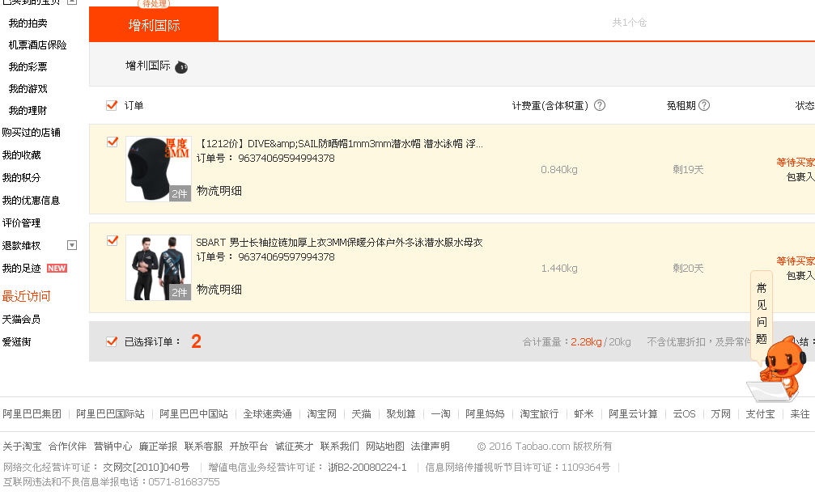Open the SBART wetsuit product thumbnail
This screenshot has height=504, width=815.
point(159,268)
